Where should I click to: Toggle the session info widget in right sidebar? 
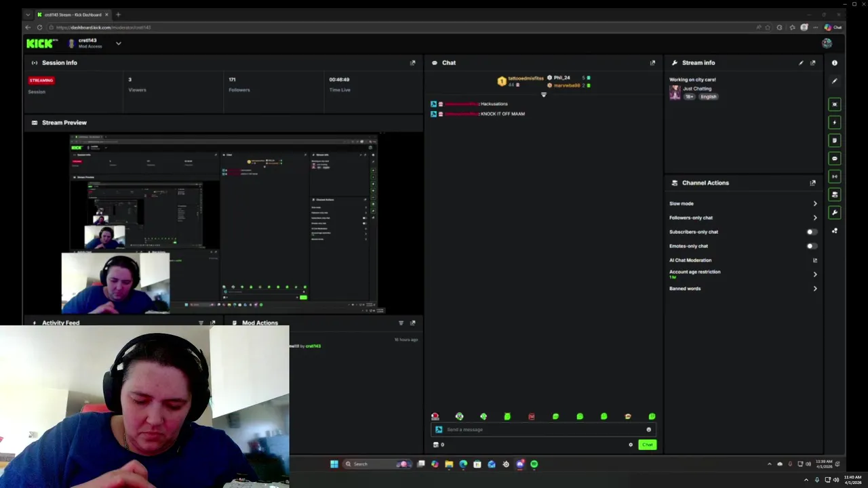tap(835, 177)
